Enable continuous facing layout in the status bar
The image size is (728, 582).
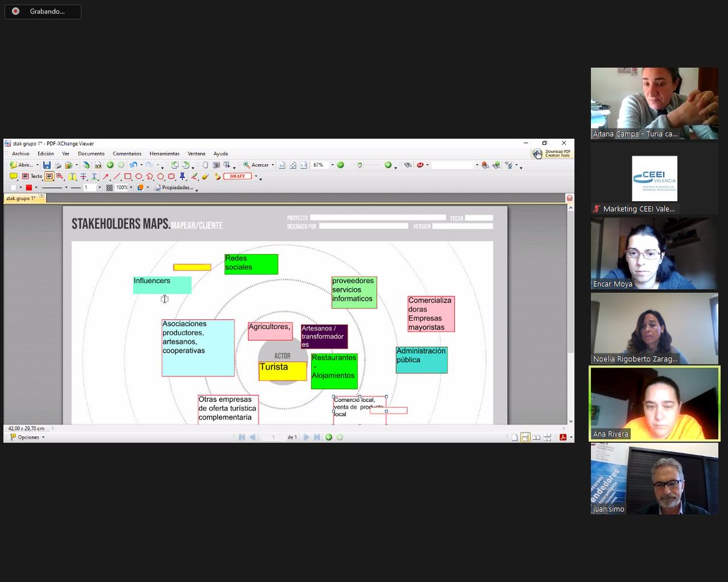point(547,437)
